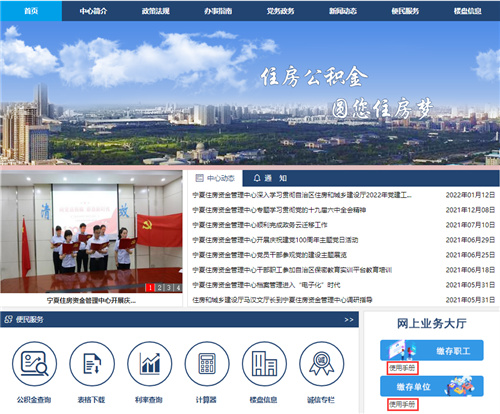
Task: Open the 中心简介 navigation menu item
Action: pos(93,11)
